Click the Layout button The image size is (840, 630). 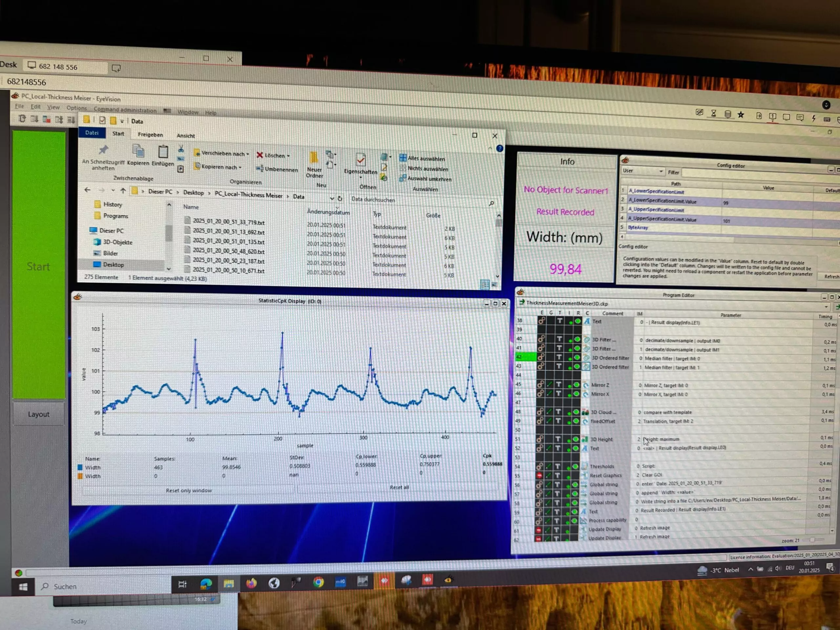click(39, 414)
